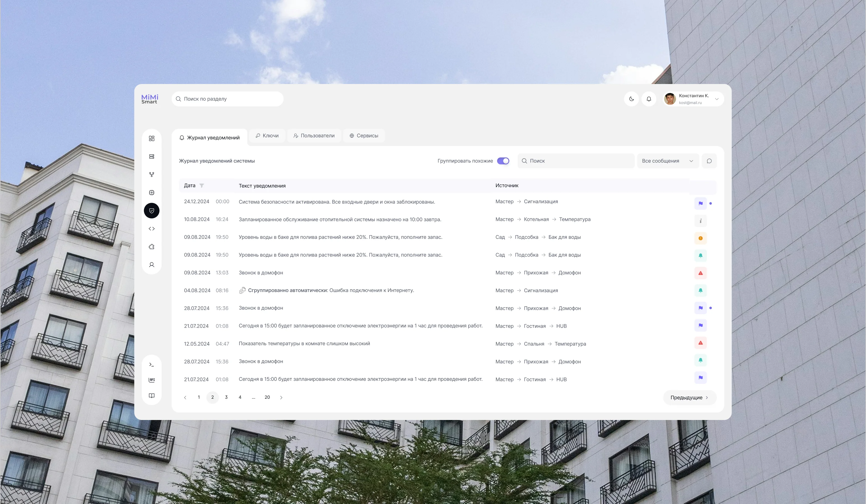This screenshot has width=866, height=504.
Task: Open notifications bell in top bar
Action: pos(649,99)
